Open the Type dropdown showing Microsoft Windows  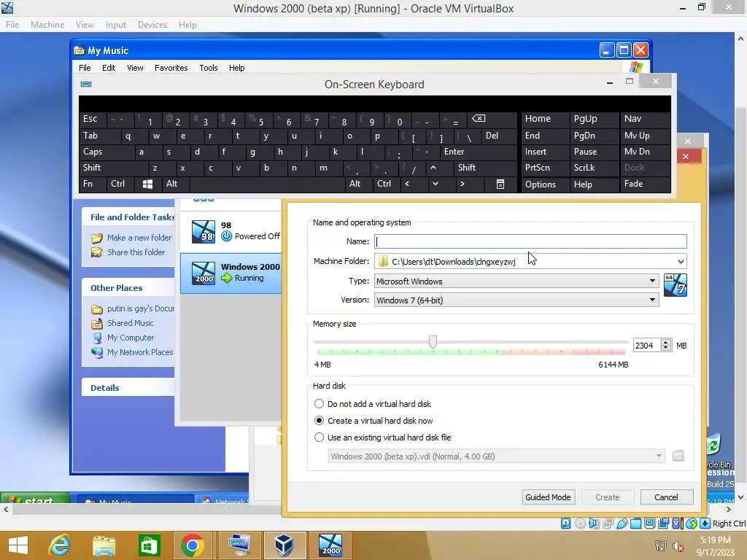coord(516,281)
